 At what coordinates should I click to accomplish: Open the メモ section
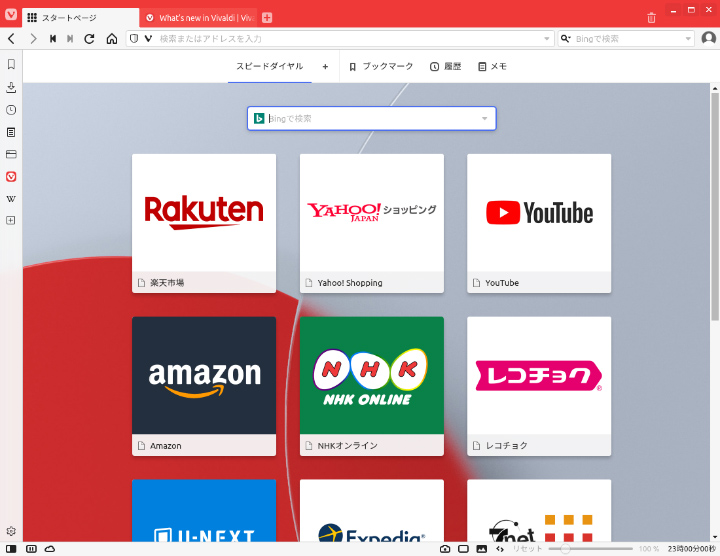493,67
